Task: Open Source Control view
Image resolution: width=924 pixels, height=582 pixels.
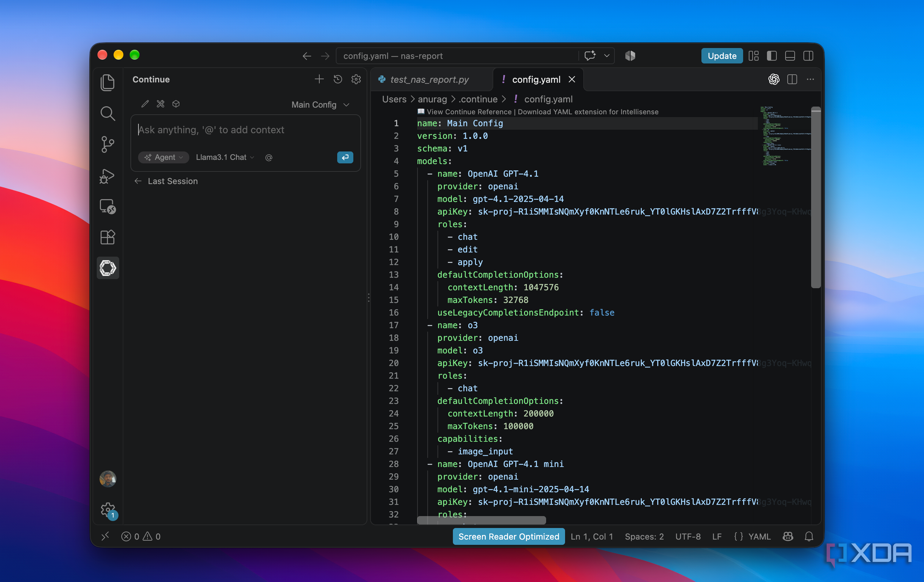Action: [108, 144]
